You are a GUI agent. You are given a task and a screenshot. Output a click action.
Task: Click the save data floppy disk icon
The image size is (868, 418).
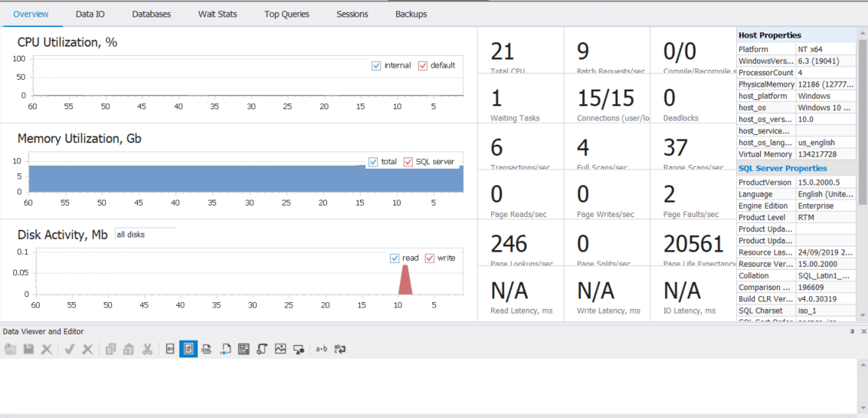[x=28, y=349]
